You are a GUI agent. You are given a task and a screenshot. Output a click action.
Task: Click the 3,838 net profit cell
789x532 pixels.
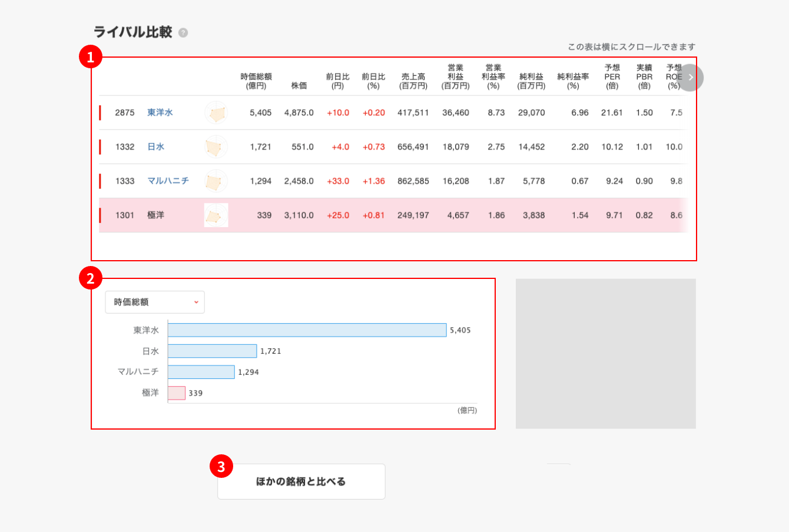(x=534, y=215)
